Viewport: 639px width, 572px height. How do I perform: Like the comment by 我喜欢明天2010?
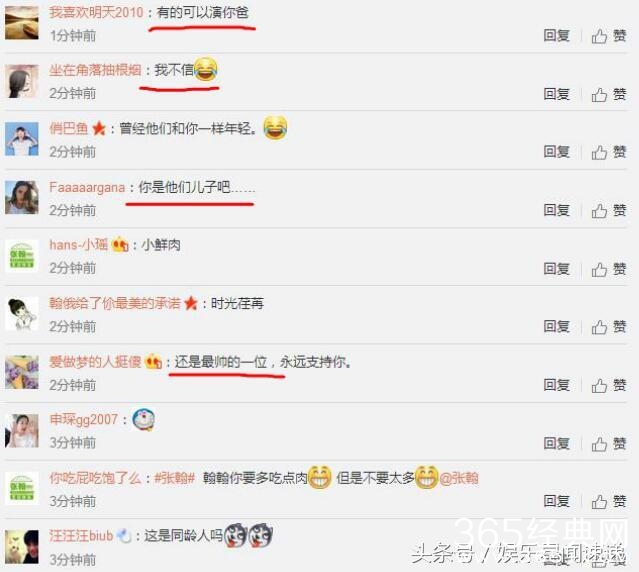[x=609, y=36]
